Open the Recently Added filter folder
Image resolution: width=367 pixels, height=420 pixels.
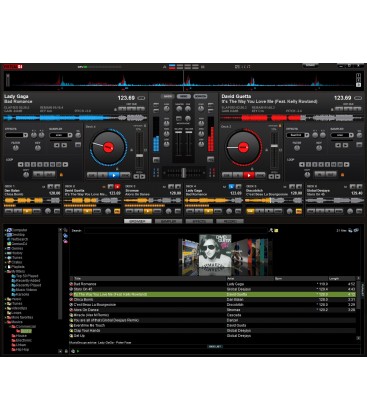tap(26, 281)
